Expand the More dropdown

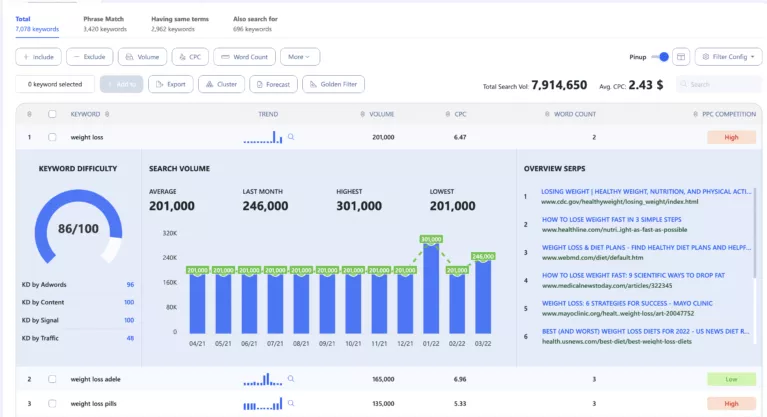(x=300, y=57)
